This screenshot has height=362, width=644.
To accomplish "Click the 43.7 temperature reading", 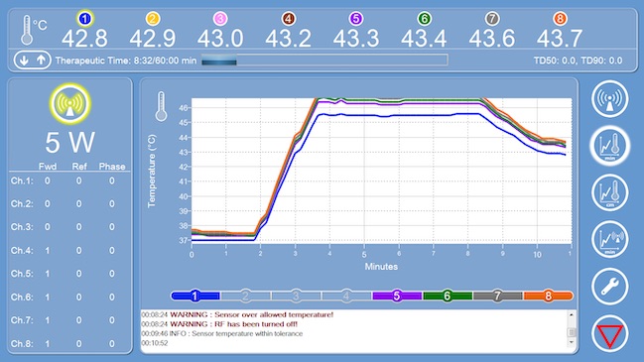I will coord(560,38).
